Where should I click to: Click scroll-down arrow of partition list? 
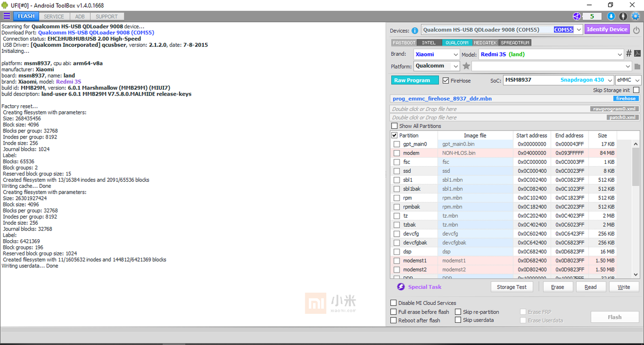(x=636, y=274)
